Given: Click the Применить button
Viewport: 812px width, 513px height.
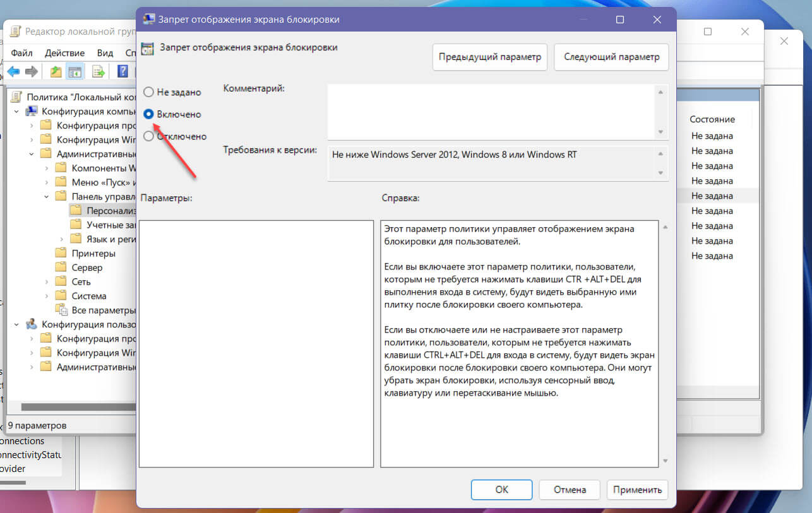Looking at the screenshot, I should click(637, 490).
